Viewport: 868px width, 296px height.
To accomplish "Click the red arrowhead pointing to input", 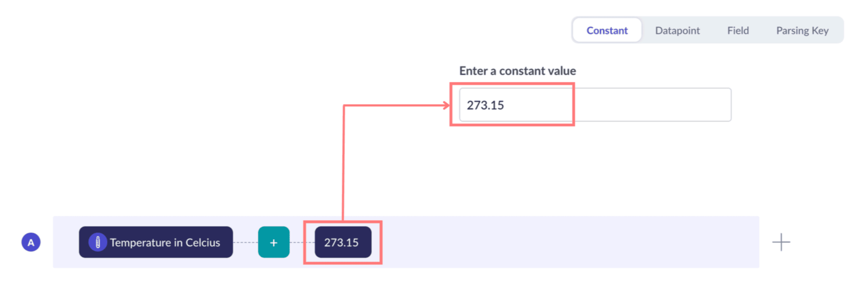I will click(446, 105).
